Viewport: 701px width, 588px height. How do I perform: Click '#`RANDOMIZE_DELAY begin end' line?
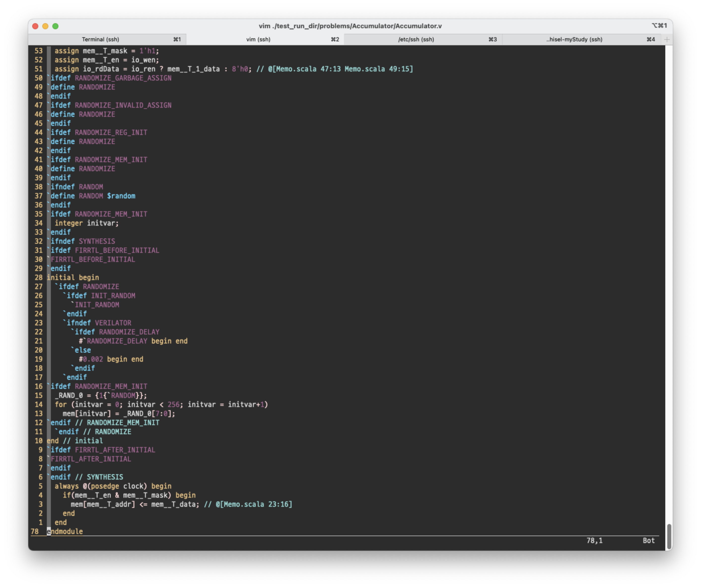click(133, 341)
